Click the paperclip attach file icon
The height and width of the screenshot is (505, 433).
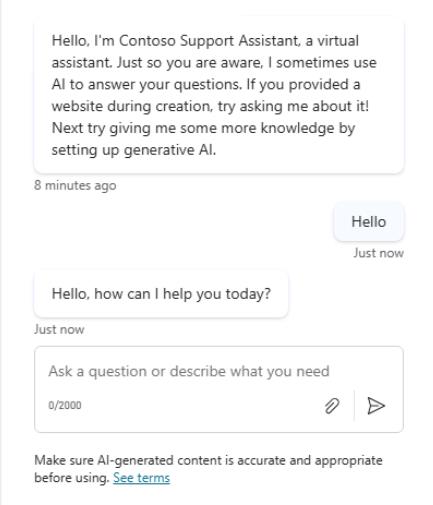coord(332,406)
